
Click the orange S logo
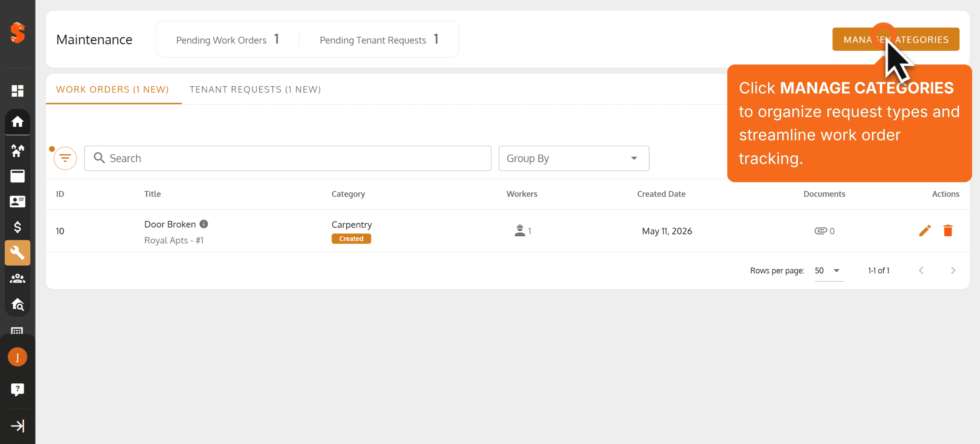(x=18, y=33)
